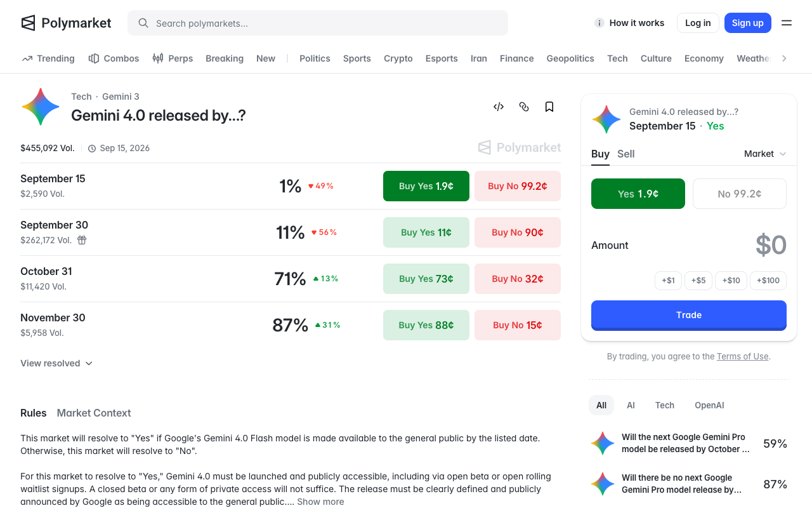Select the OpenAI filter tab
The image size is (812, 508).
click(x=709, y=405)
